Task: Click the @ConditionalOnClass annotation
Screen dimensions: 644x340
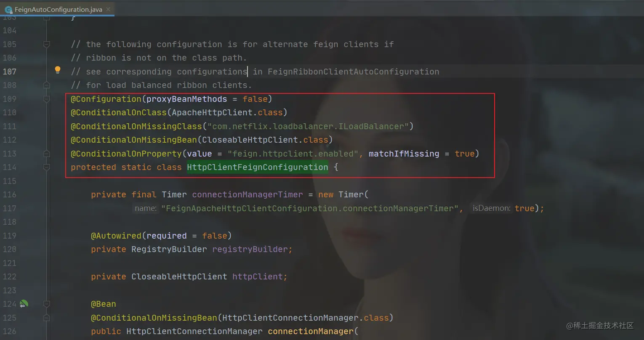Action: (x=119, y=112)
